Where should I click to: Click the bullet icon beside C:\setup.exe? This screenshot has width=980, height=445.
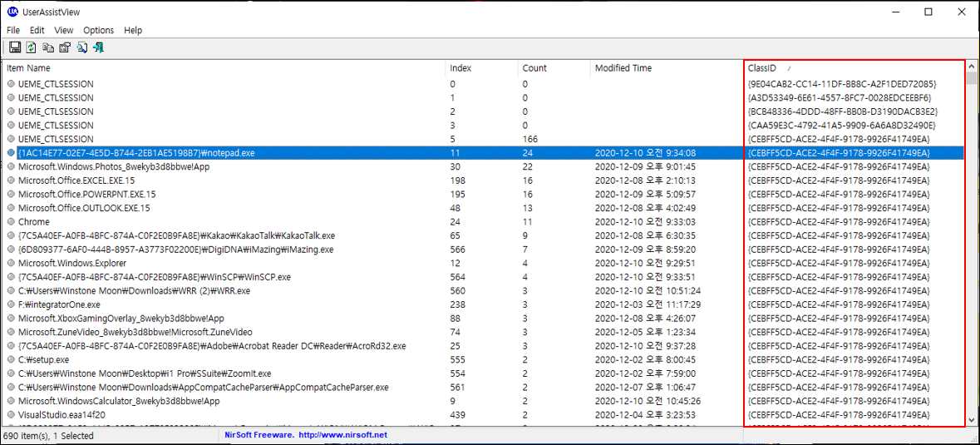pos(11,359)
